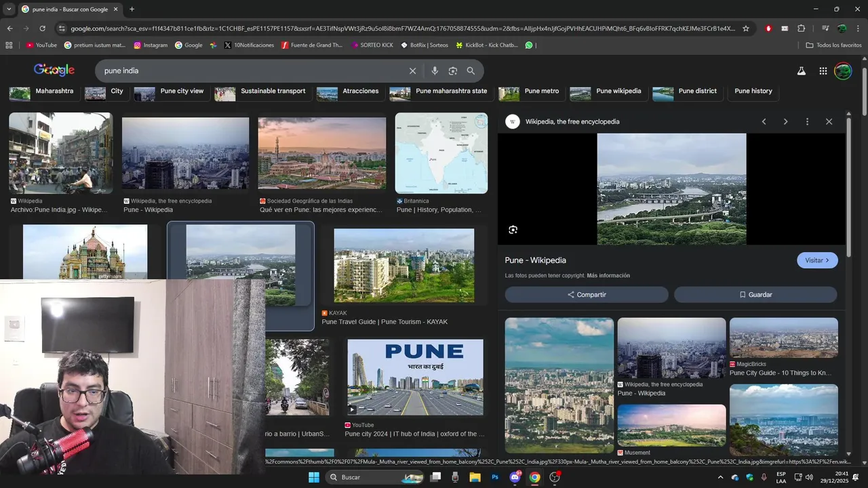868x488 pixels.
Task: Click the Visitar button
Action: coord(817,260)
